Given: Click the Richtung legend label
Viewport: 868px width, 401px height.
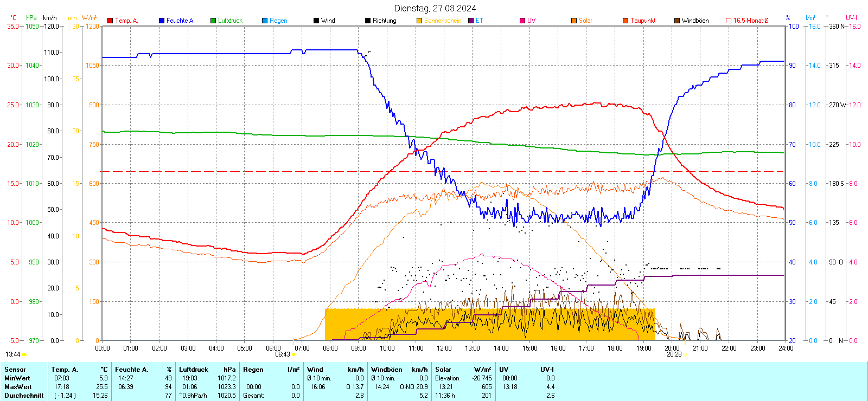Looking at the screenshot, I should (x=384, y=21).
